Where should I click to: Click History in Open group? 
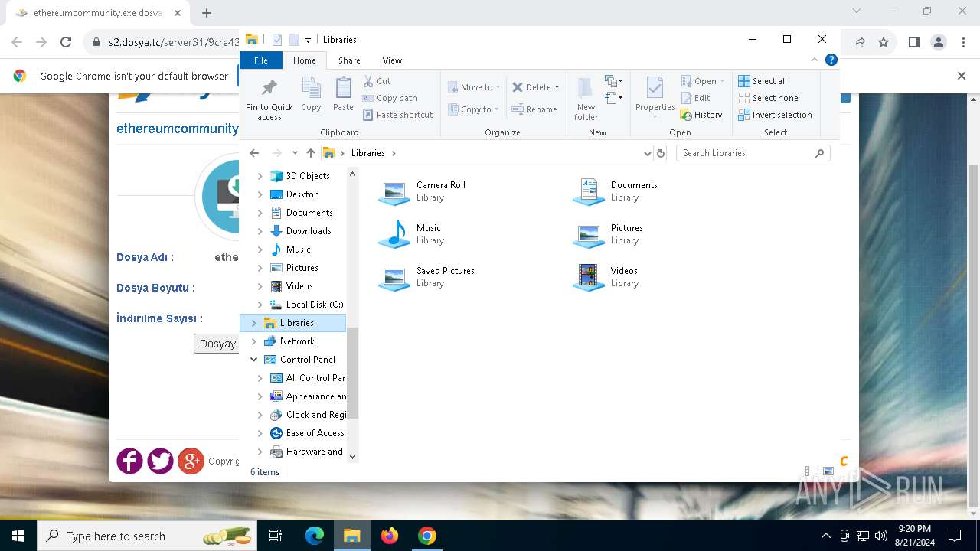[701, 115]
